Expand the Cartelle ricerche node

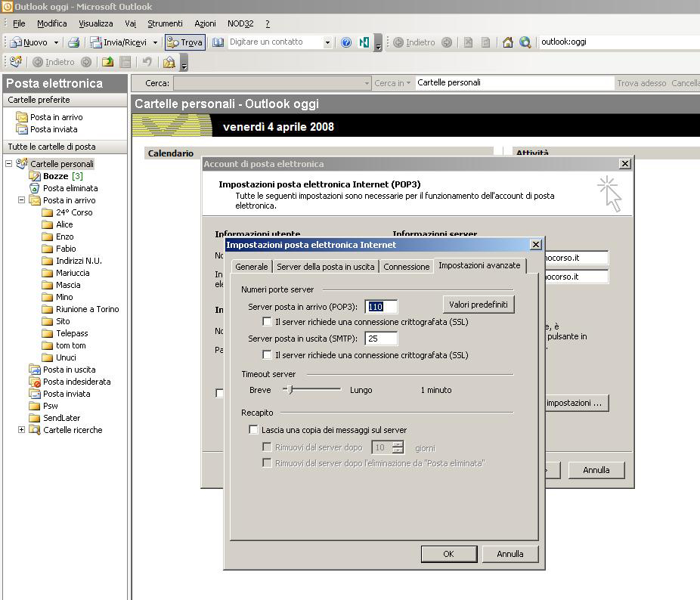[x=21, y=429]
